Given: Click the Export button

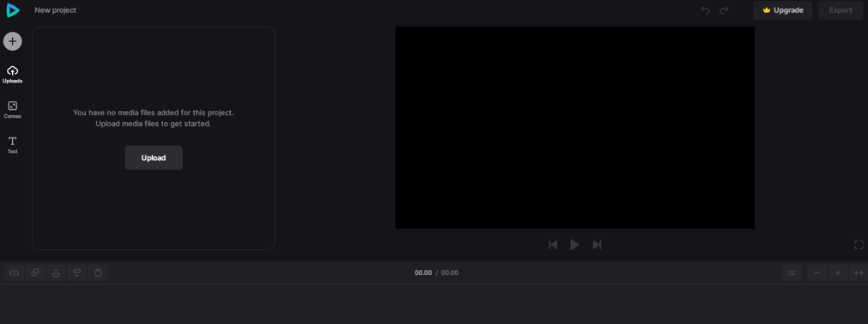Looking at the screenshot, I should (841, 10).
